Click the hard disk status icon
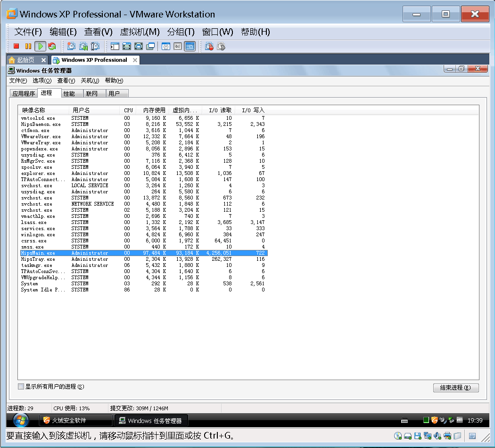 pyautogui.click(x=408, y=436)
